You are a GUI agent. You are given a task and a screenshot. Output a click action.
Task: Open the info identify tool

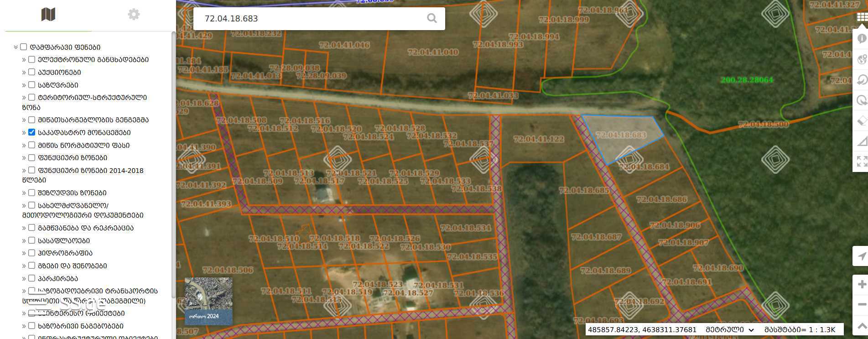point(862,39)
